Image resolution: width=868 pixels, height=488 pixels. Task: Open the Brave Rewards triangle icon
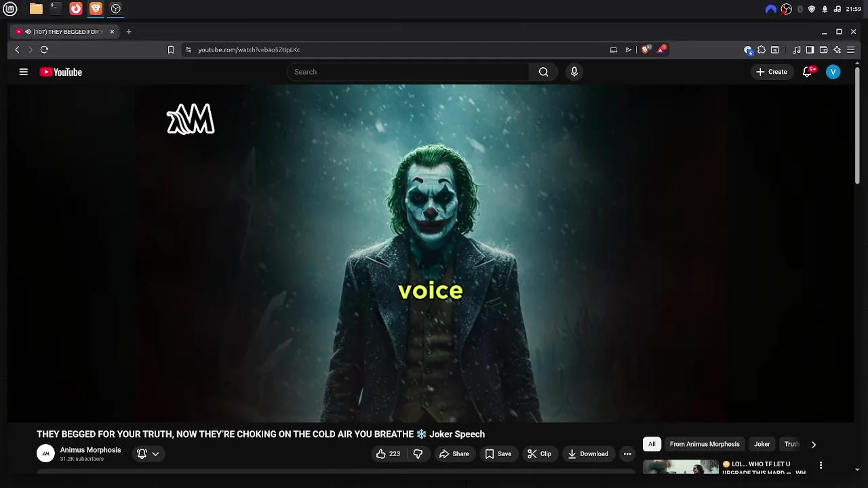pos(662,49)
